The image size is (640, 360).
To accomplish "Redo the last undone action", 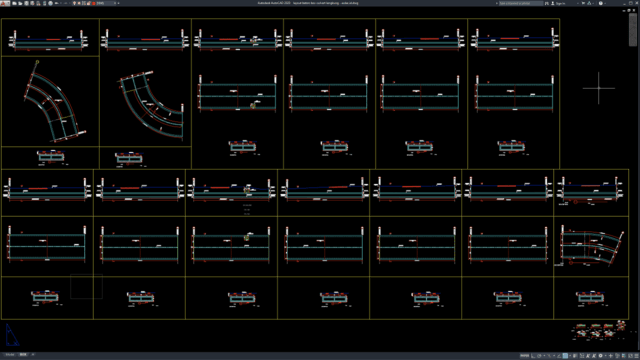I will click(x=66, y=3).
